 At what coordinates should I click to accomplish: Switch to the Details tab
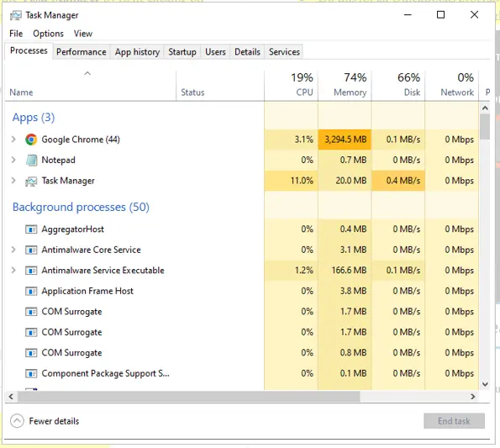(x=247, y=52)
